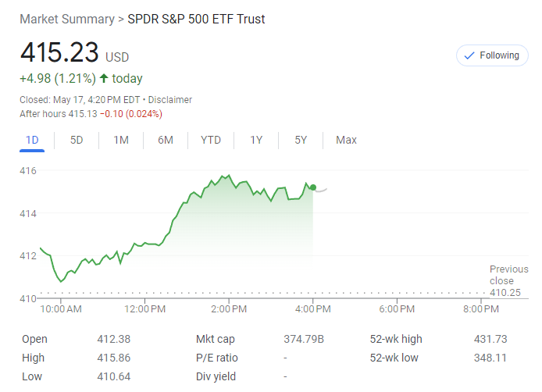This screenshot has width=542, height=392.
Task: Switch to the 1Y chart view
Action: pyautogui.click(x=256, y=140)
